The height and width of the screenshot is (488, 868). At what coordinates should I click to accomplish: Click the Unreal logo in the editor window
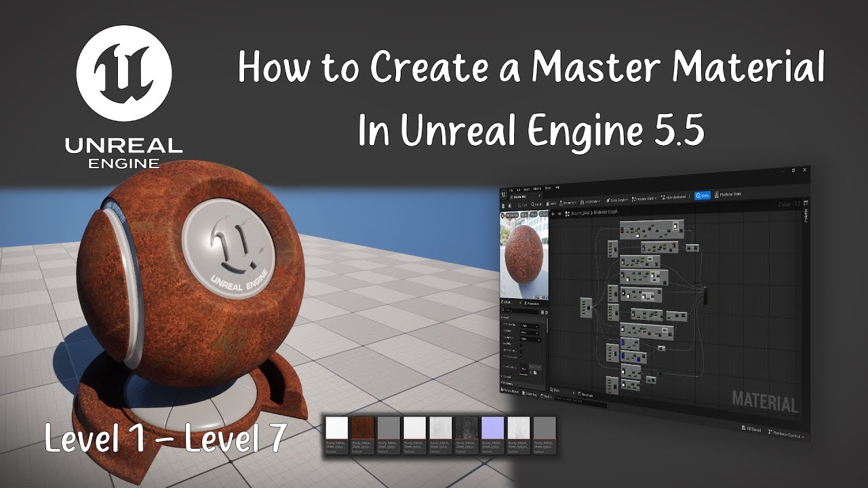pyautogui.click(x=504, y=194)
